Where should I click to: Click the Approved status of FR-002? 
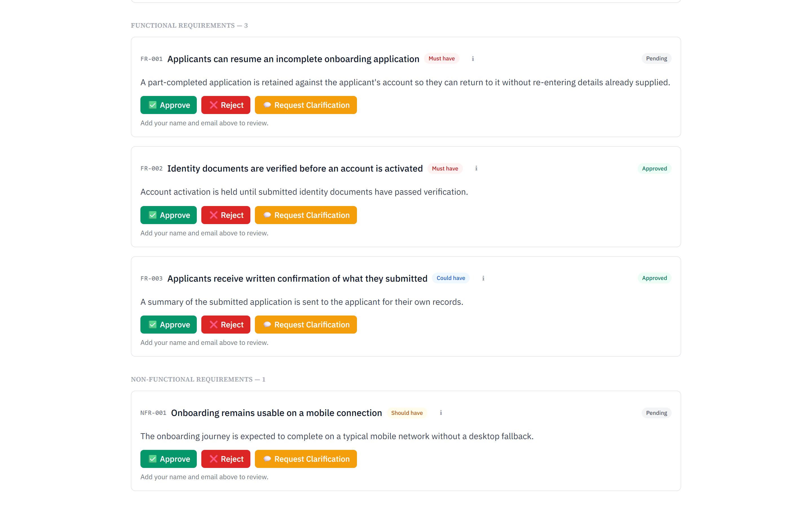pos(654,168)
